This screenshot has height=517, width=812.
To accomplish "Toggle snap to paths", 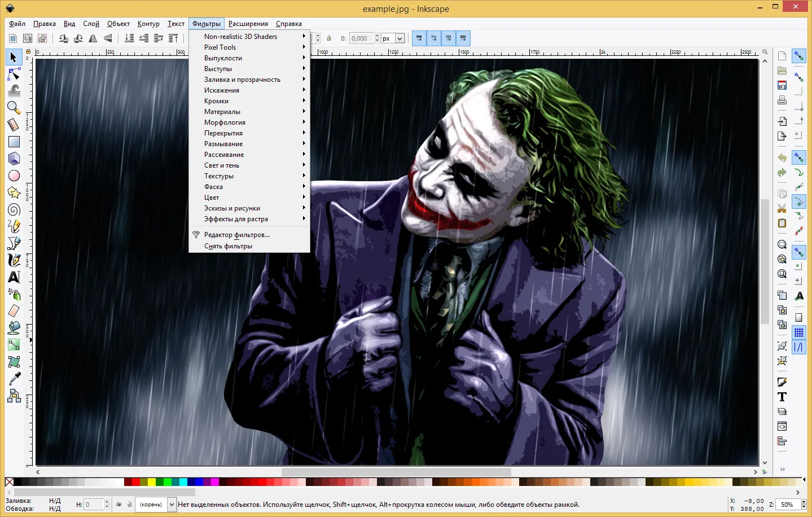I will coord(798,172).
